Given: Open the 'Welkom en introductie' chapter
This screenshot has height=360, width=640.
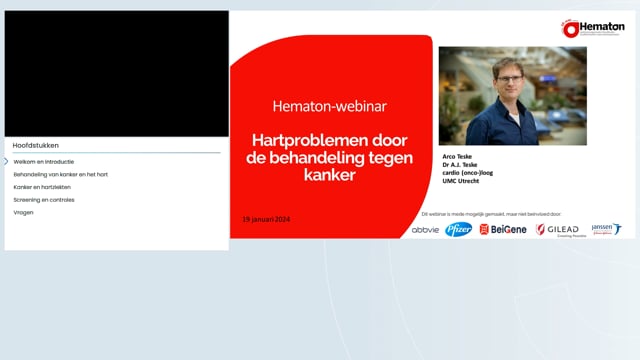Looking at the screenshot, I should tap(44, 162).
